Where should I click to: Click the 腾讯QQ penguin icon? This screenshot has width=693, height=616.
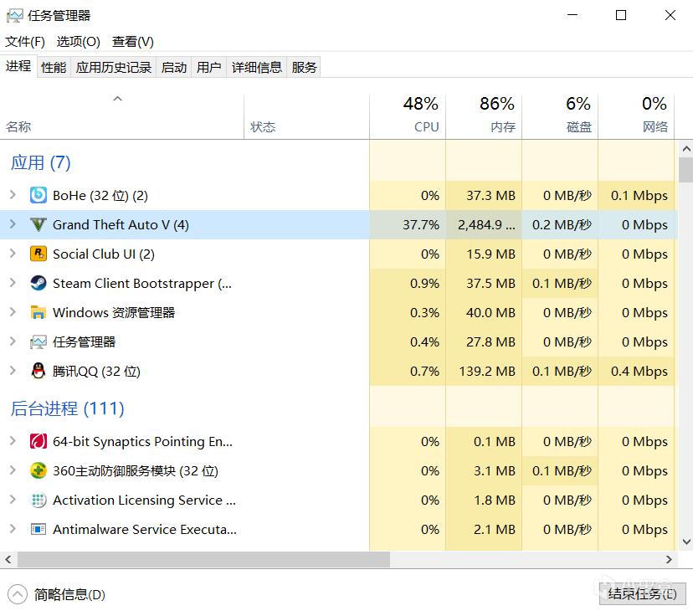(38, 371)
